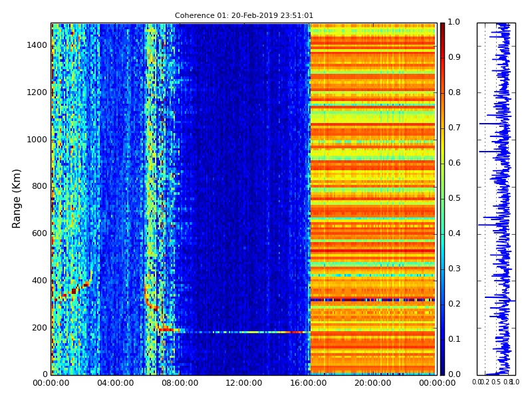
Task: Click the plot title 'Coherence 01: 20-Feb-2019 23:51:01'
Action: [x=244, y=15]
